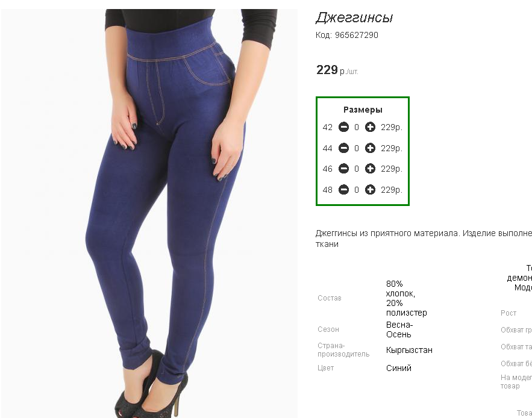Viewport: 532px width, 418px height.
Task: Click the size 46 quantity value
Action: tap(356, 169)
